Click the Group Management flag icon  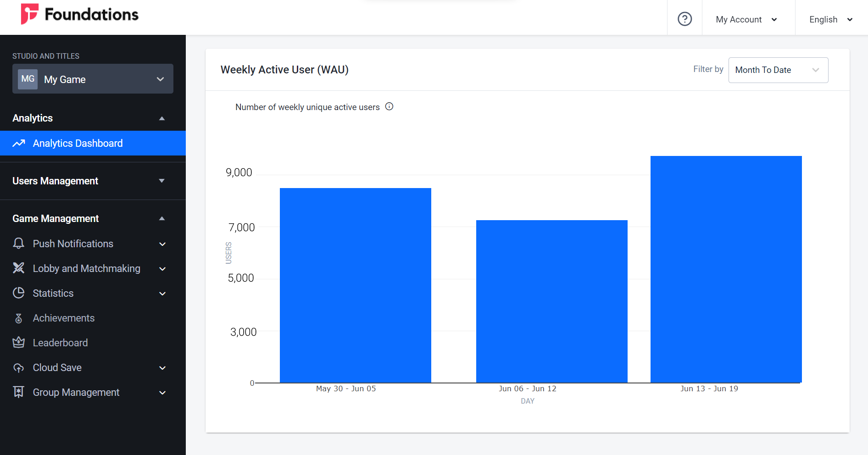[18, 392]
